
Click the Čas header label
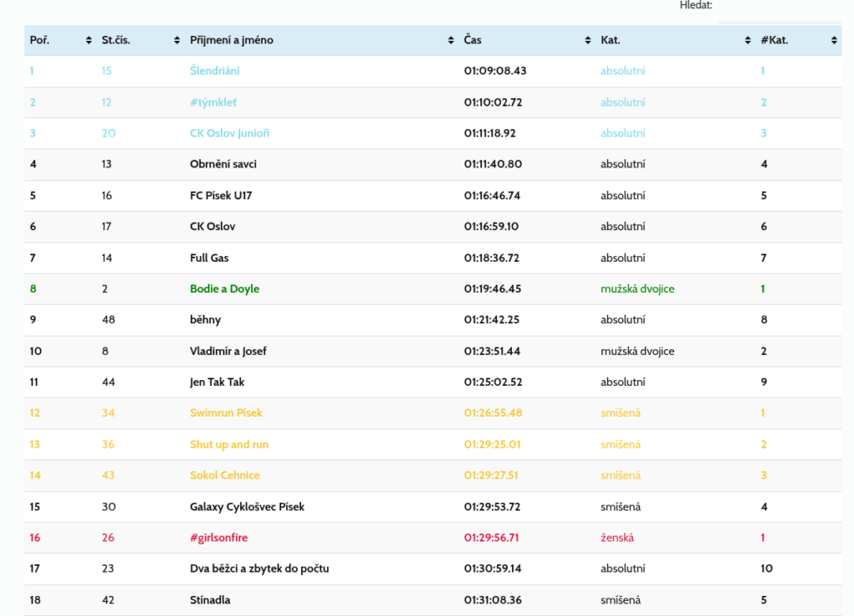coord(473,40)
